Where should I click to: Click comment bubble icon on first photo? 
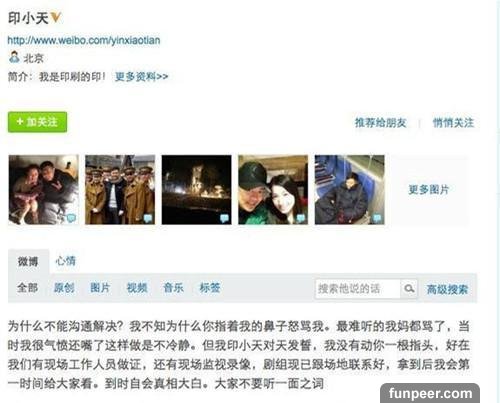(71, 218)
